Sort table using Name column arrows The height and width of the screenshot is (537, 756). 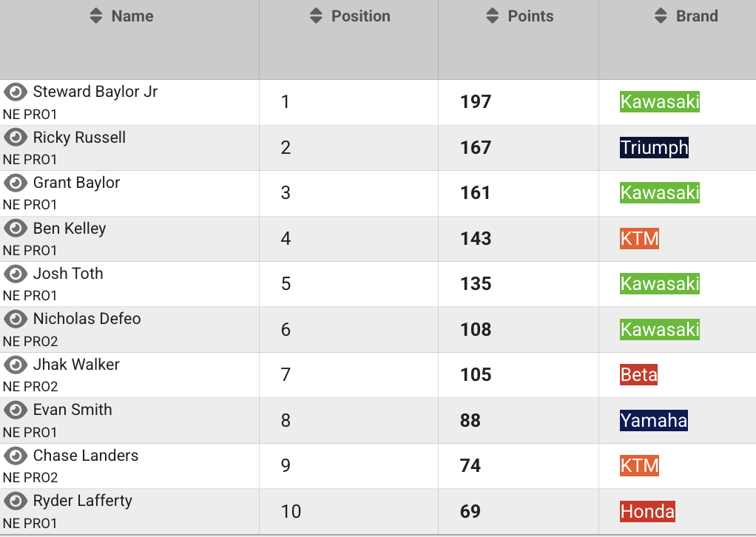tap(95, 16)
